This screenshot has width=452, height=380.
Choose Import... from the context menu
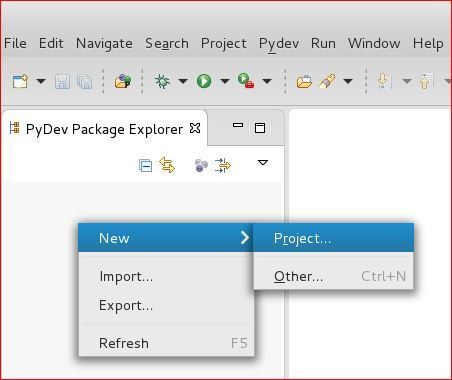tap(166, 276)
